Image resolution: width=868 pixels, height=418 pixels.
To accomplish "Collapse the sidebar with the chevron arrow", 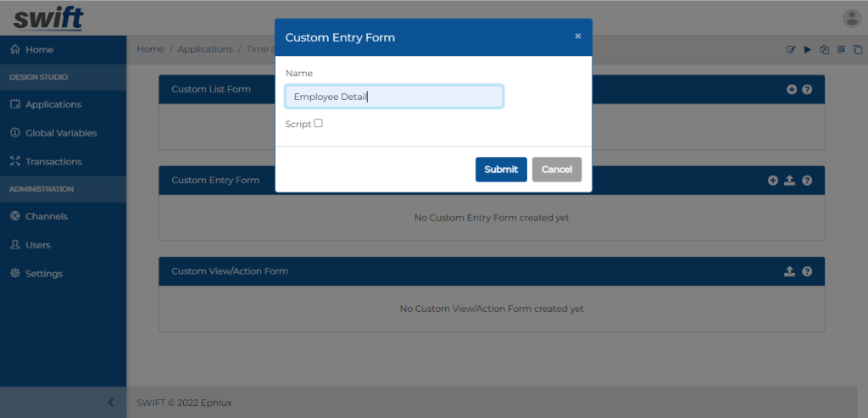I will click(x=110, y=403).
